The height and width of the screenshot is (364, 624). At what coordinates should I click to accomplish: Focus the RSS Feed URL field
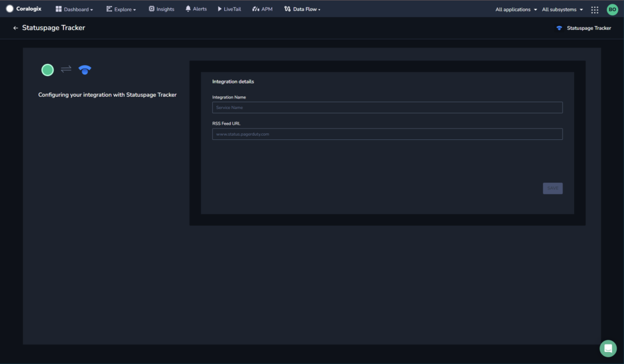pos(387,134)
